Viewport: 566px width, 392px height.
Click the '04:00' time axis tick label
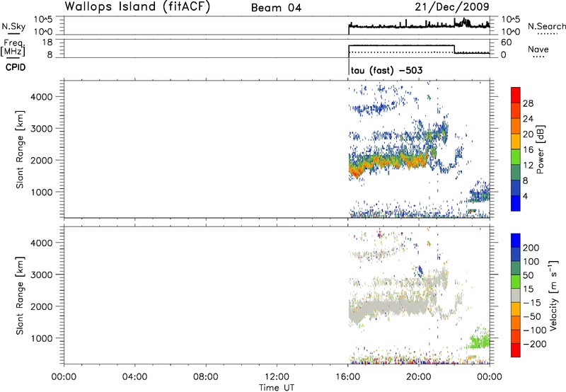click(135, 377)
